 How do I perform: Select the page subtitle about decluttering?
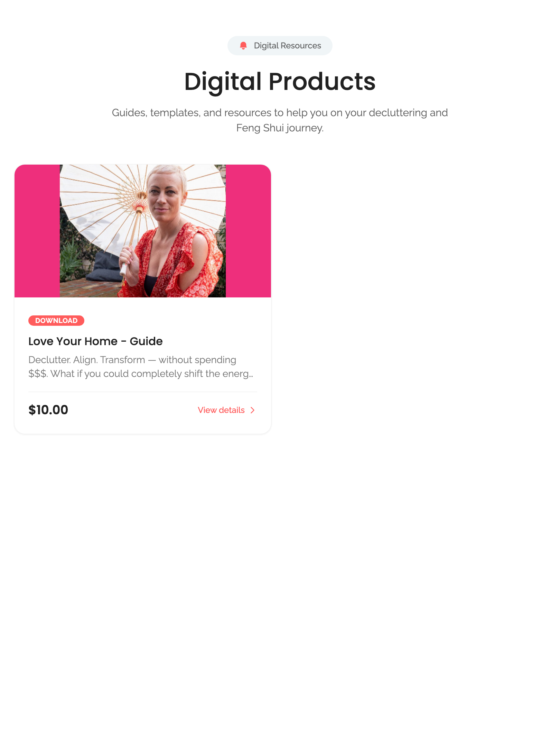click(280, 120)
